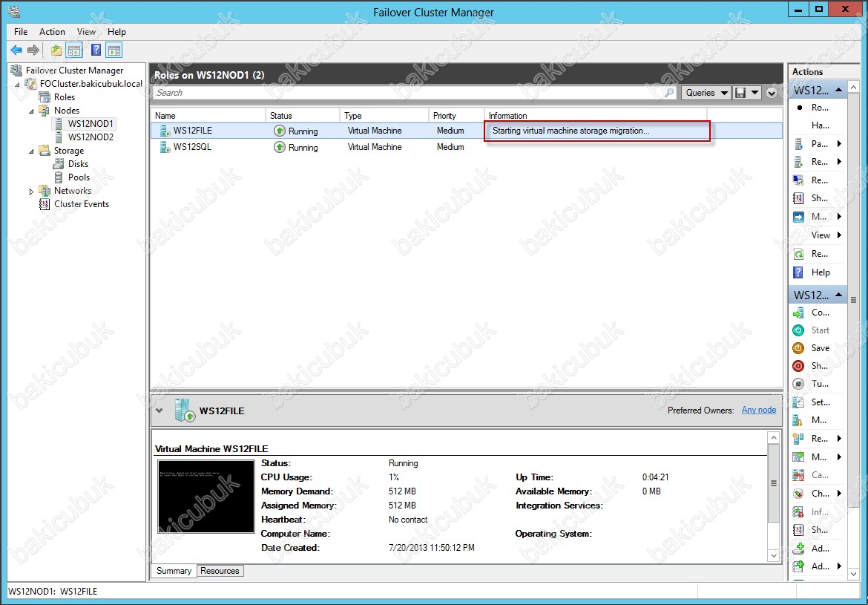The width and height of the screenshot is (868, 605).
Task: Click the greyed Start action in Actions pane
Action: 820,330
